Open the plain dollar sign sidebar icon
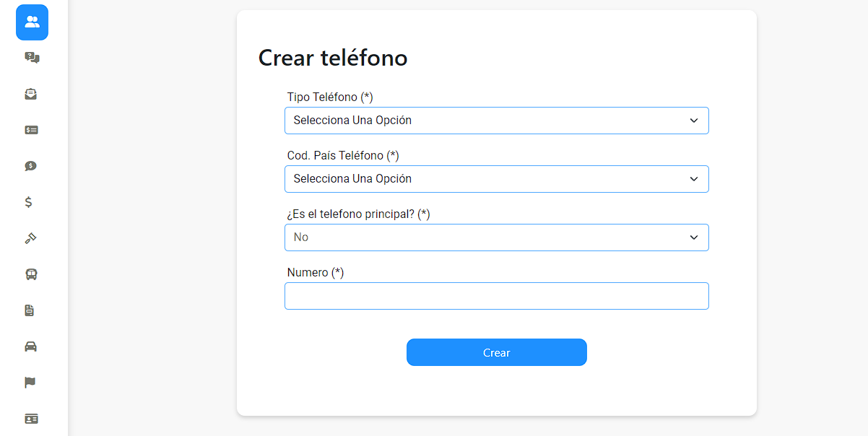868x436 pixels. pos(29,202)
